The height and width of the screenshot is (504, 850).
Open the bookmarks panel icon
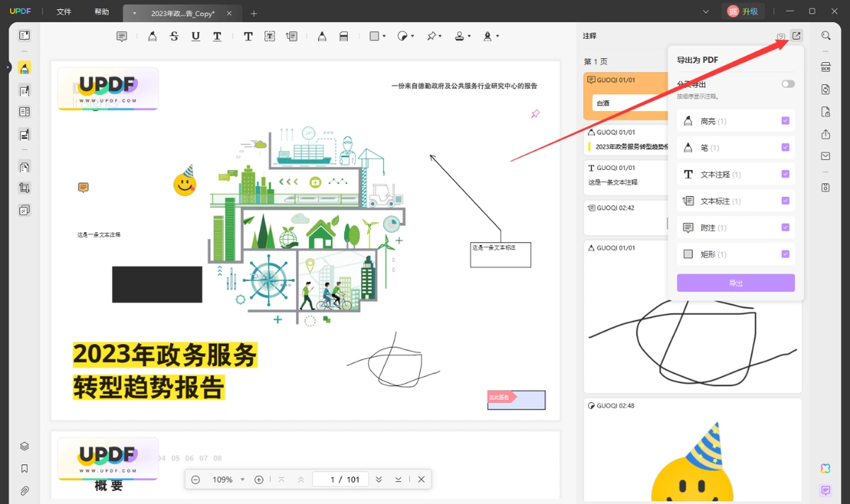coord(25,469)
